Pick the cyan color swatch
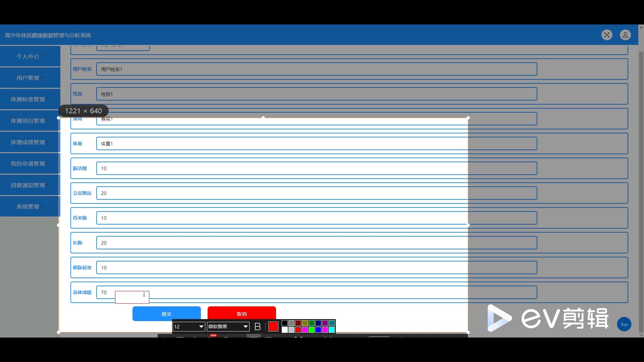Image resolution: width=644 pixels, height=362 pixels. [332, 330]
